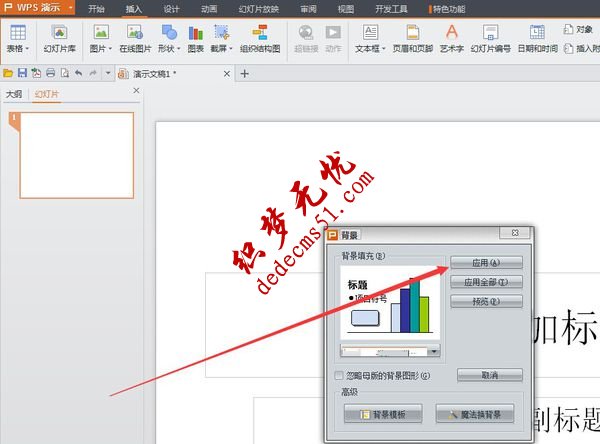This screenshot has width=600, height=444.
Task: Expand the WPS 演示 application menu arrow
Action: [x=70, y=7]
